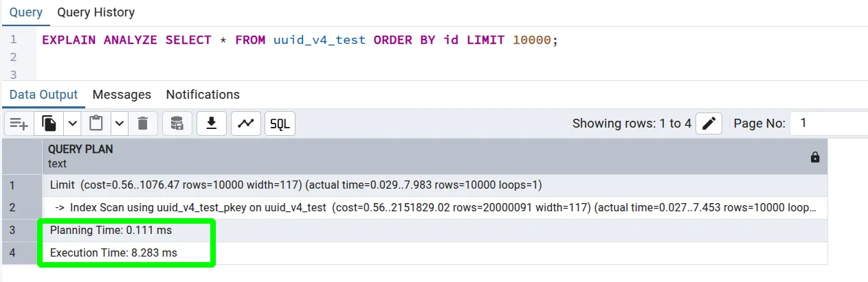Select the Notifications tab
Screen dimensions: 868x282
(x=203, y=95)
